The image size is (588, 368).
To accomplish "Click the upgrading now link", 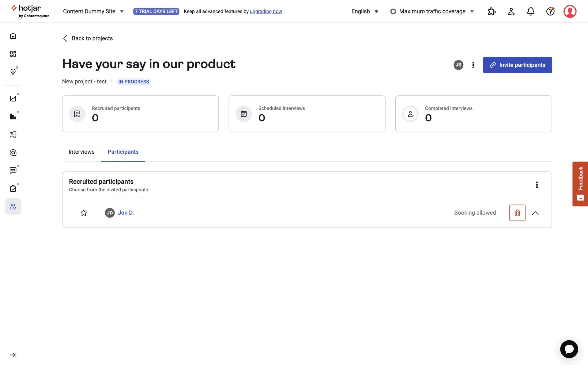I will pyautogui.click(x=266, y=11).
